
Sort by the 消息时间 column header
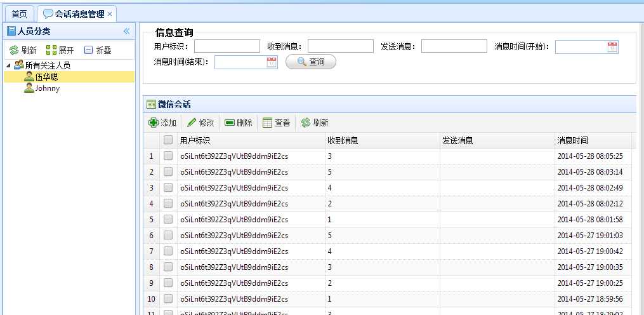(593, 140)
